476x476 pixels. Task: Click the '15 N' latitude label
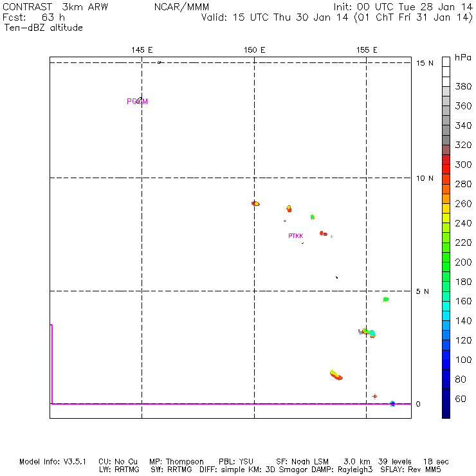(425, 63)
